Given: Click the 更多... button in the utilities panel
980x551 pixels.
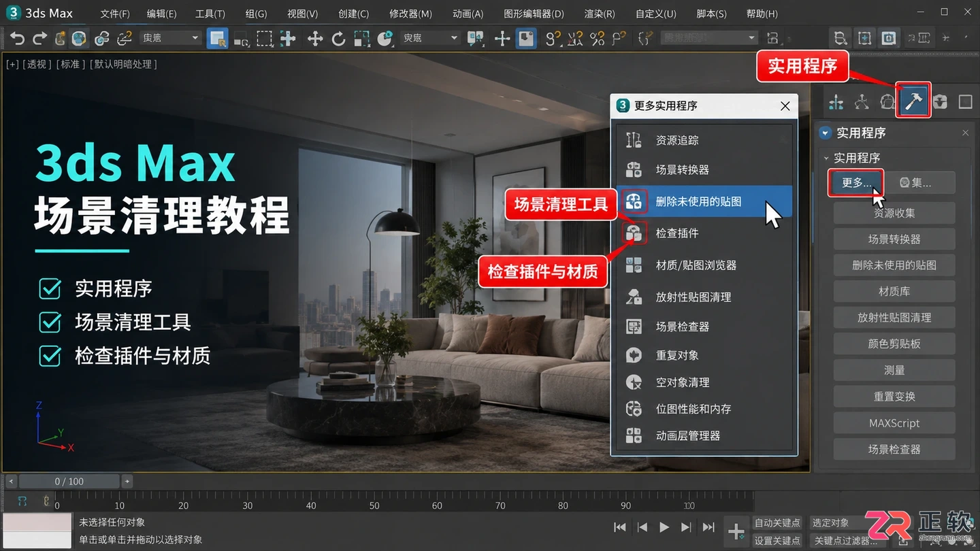Looking at the screenshot, I should point(856,182).
